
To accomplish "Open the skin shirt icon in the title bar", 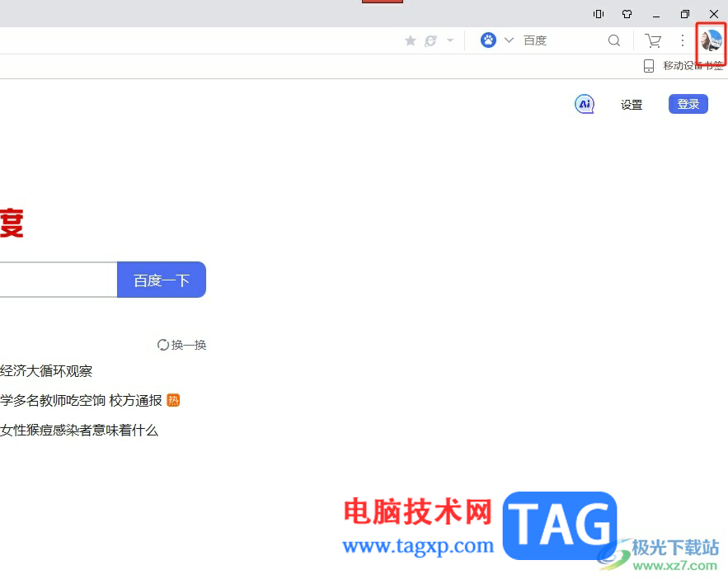I will (x=627, y=14).
